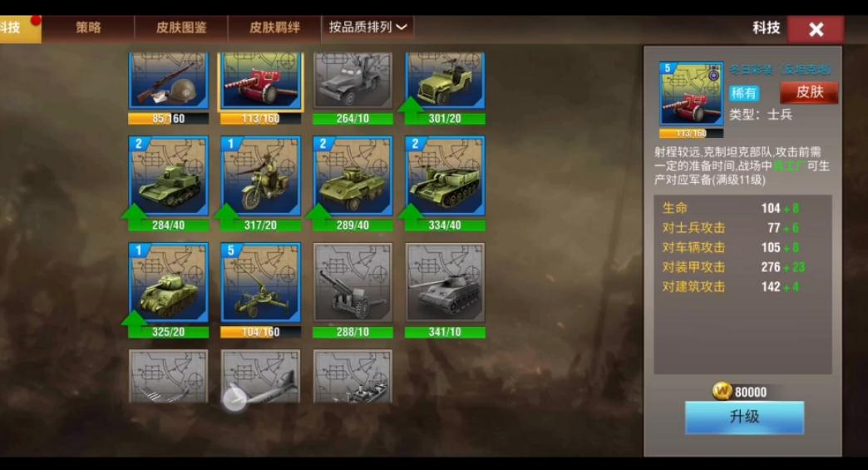Switch to the 策略 tab
868x470 pixels.
tap(89, 27)
